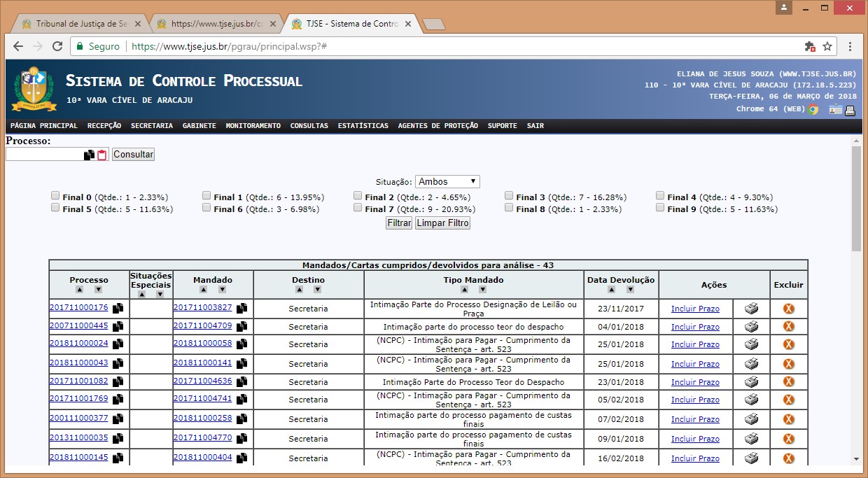This screenshot has height=478, width=868.
Task: Click orange X icon for row dated 25/01/2018 with mandado 201811000058
Action: pyautogui.click(x=788, y=344)
